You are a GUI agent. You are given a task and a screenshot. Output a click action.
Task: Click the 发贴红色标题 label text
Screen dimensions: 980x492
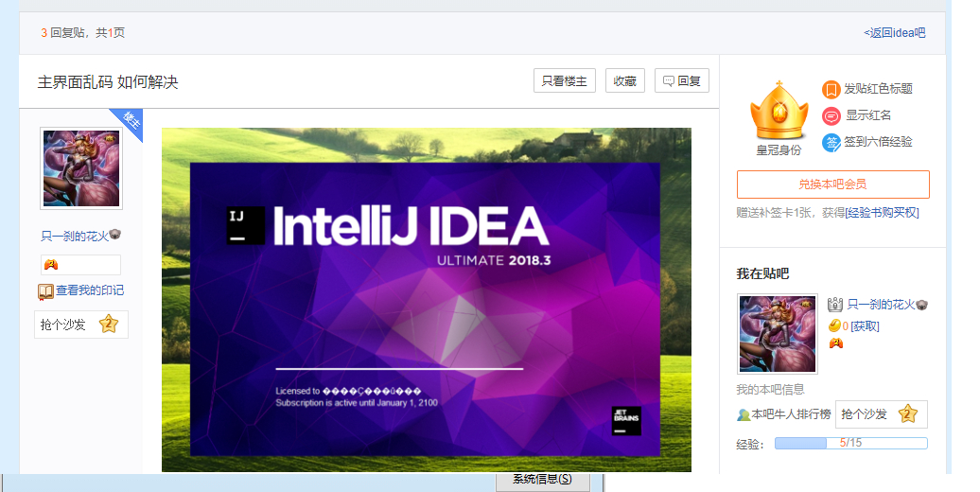pyautogui.click(x=878, y=89)
